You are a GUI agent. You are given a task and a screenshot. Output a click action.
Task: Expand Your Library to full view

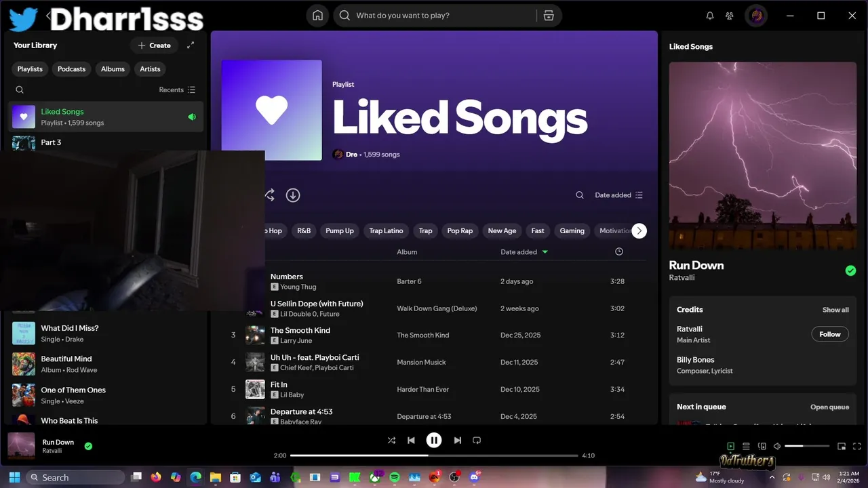[191, 45]
